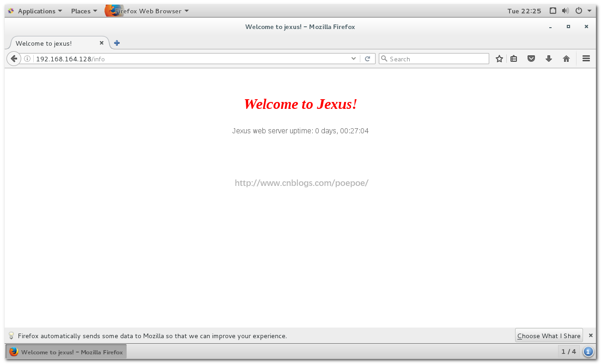
Task: Open the Downloads arrow icon
Action: (x=549, y=59)
